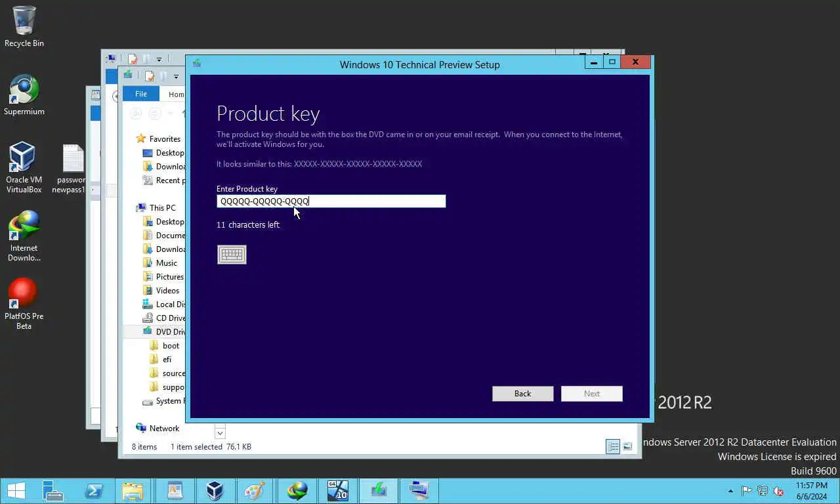The height and width of the screenshot is (504, 840).
Task: Switch to VirtualBox on the taskbar
Action: (215, 491)
